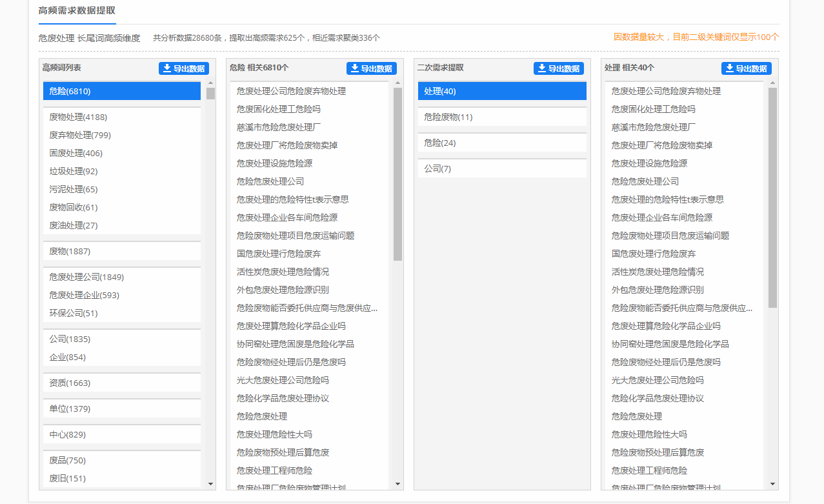This screenshot has width=824, height=504.
Task: Click 导出数据 button for 处理相关 panel
Action: [x=746, y=69]
